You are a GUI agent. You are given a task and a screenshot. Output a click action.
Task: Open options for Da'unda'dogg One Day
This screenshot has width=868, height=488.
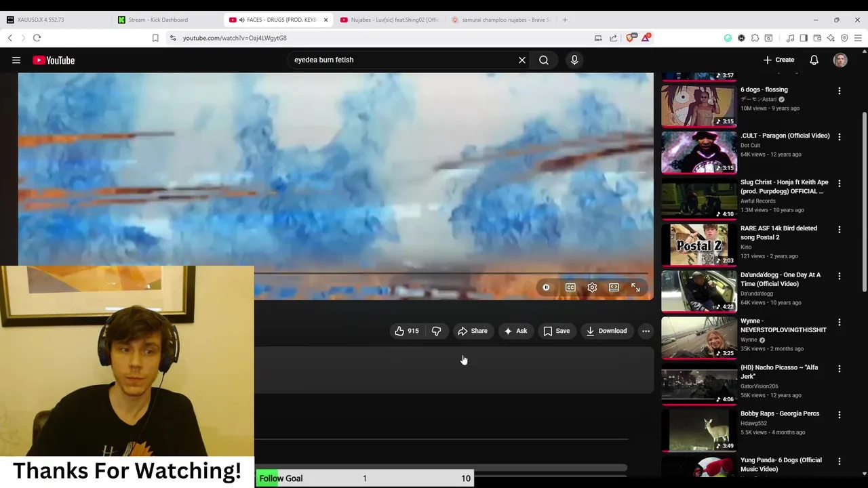(840, 277)
